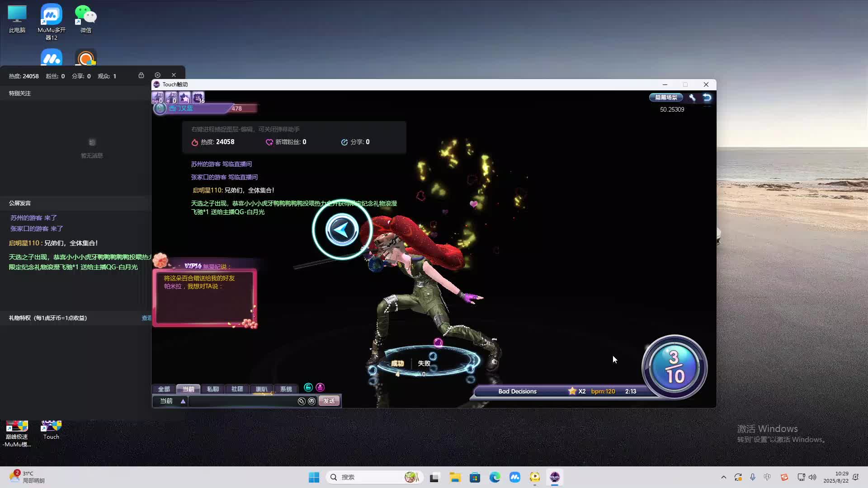Switch to the 系统 chat tab
Viewport: 868px width, 488px height.
coord(286,389)
